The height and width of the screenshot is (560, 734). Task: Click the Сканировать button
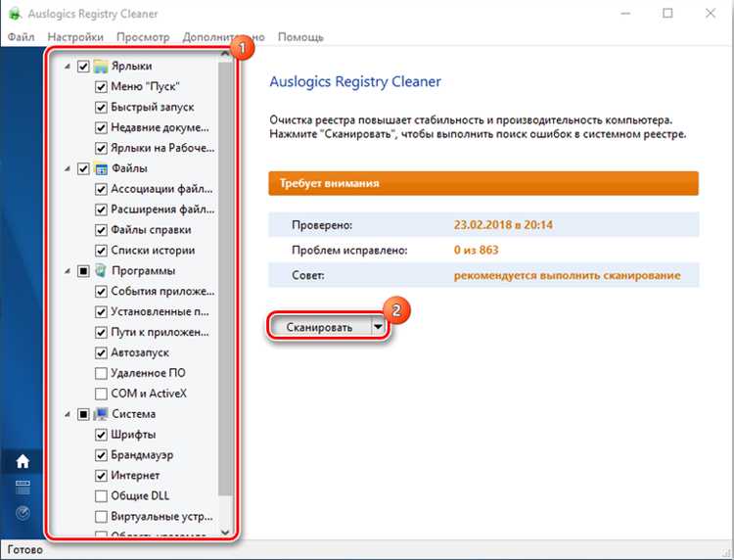coord(319,327)
